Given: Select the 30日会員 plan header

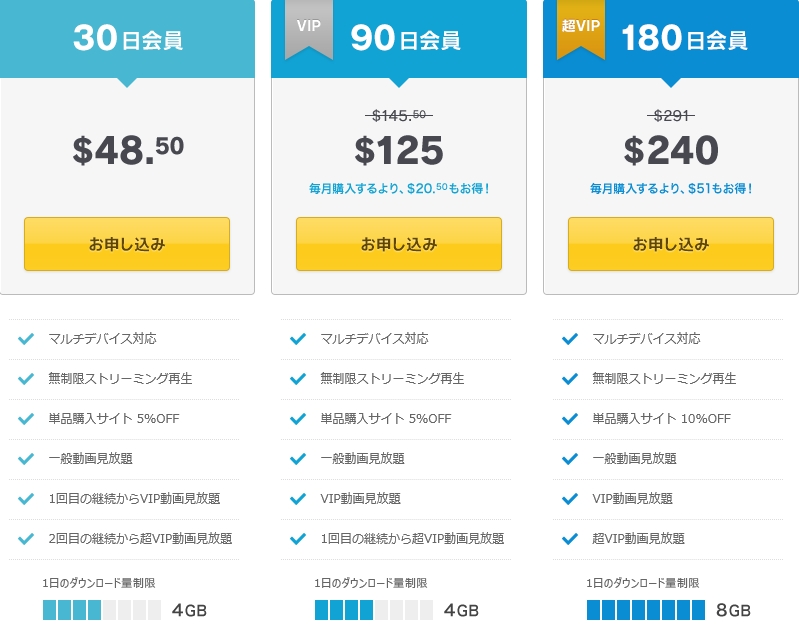Looking at the screenshot, I should click(x=127, y=39).
